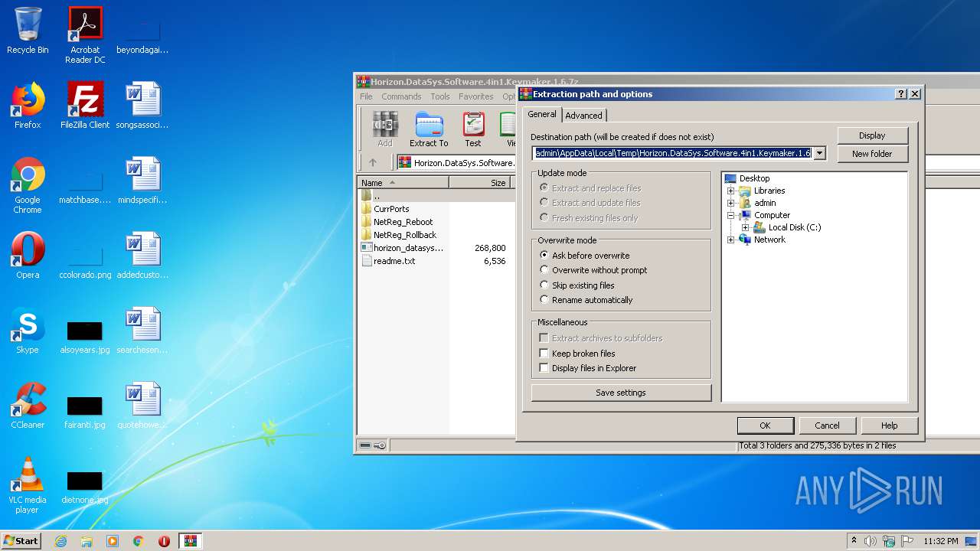Image resolution: width=980 pixels, height=551 pixels.
Task: Click the Chrome icon in the taskbar
Action: click(139, 541)
